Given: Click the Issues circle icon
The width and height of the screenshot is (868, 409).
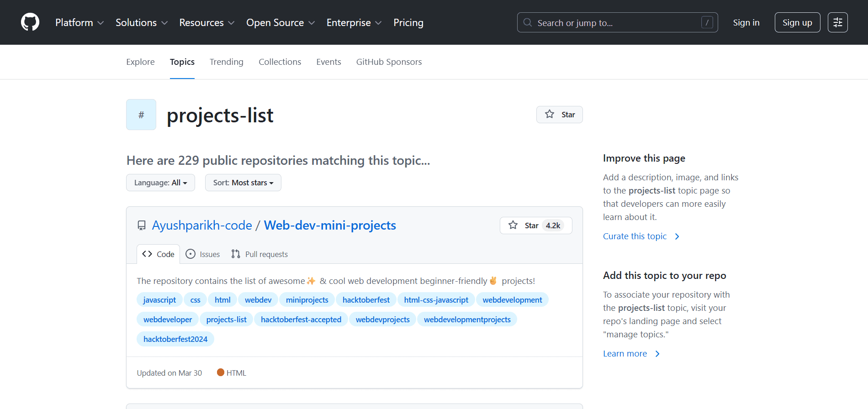Looking at the screenshot, I should [191, 254].
